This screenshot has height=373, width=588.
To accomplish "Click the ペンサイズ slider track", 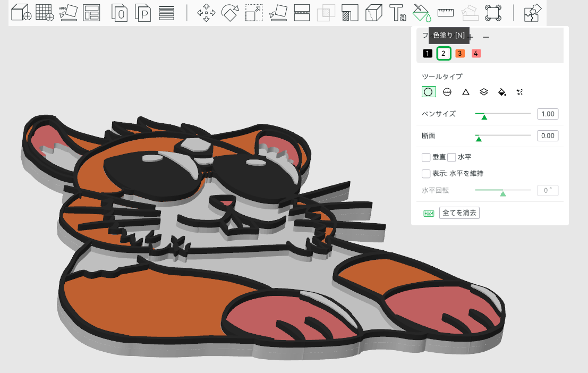I will tap(502, 114).
